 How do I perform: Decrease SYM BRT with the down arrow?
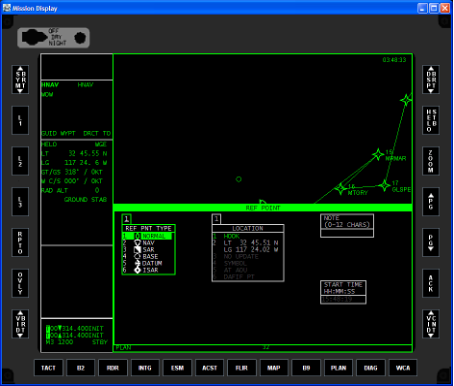(20, 91)
